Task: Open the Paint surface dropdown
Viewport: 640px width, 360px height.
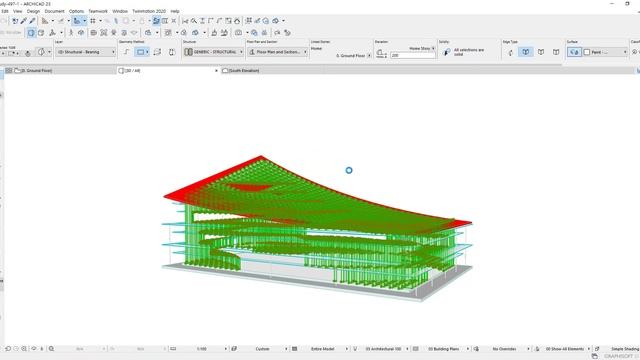Action: (605, 52)
